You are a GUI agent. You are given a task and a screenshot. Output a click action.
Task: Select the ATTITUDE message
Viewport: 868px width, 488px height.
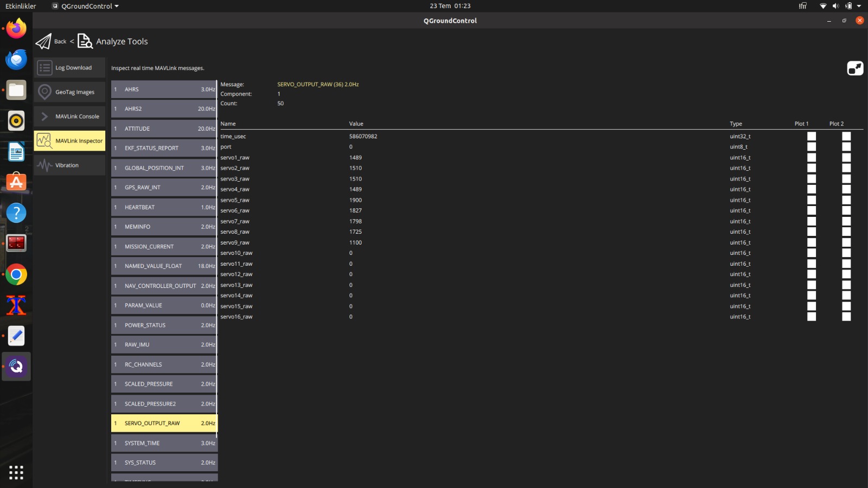(163, 129)
